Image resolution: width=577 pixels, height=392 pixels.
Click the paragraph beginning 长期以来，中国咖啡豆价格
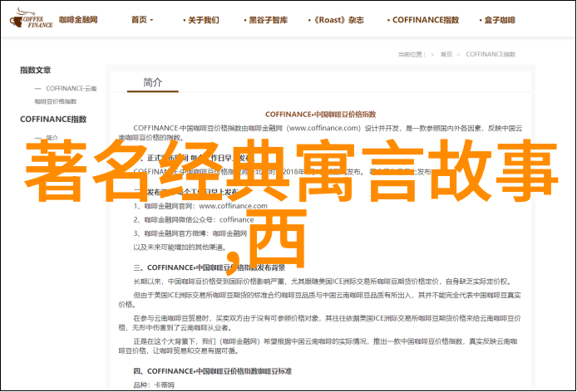[322, 282]
